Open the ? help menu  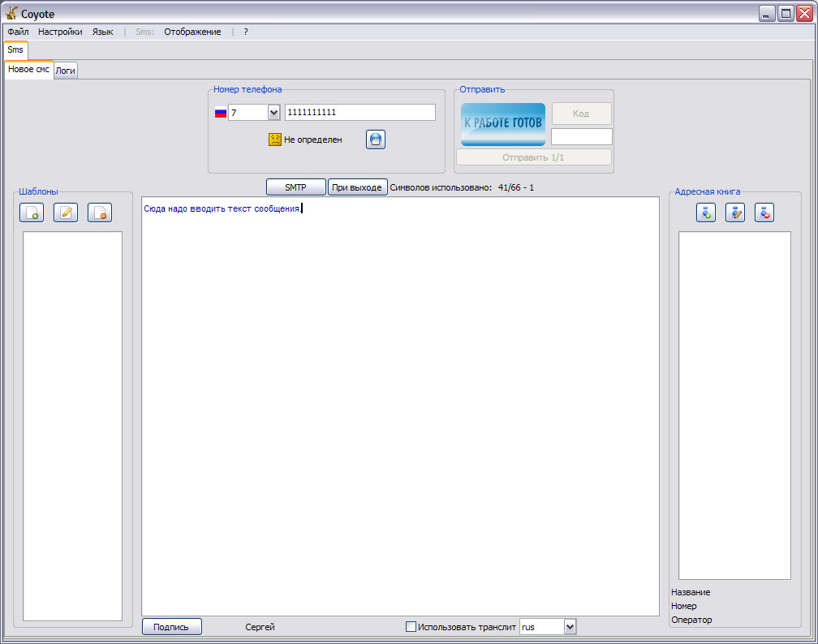[246, 32]
